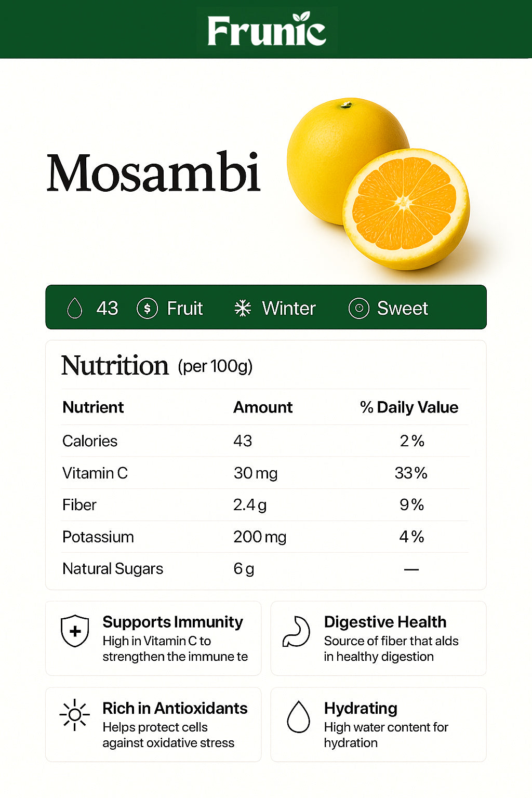Click the Nutrient column header
Image resolution: width=532 pixels, height=798 pixels.
(x=93, y=407)
